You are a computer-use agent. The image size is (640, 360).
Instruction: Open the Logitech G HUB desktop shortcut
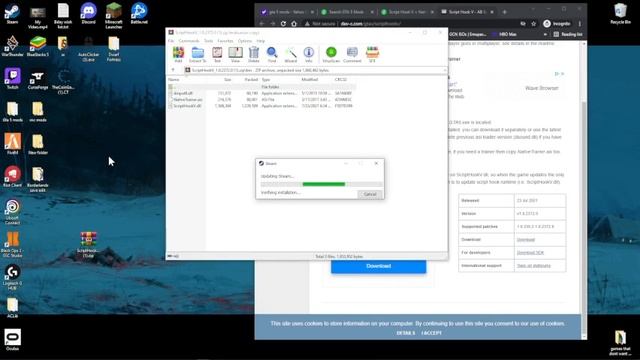[x=12, y=278]
